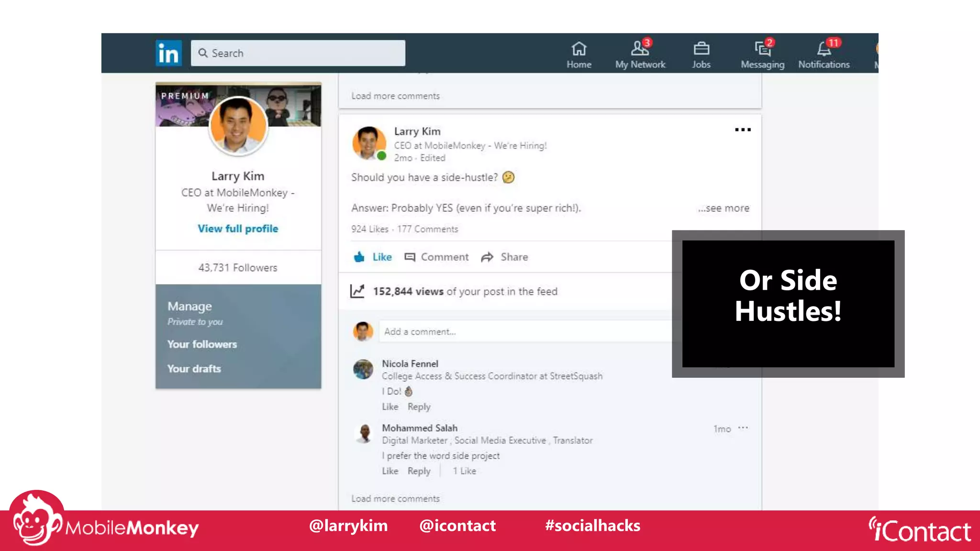
Task: Click 1 Like count on Salah comment
Action: pyautogui.click(x=464, y=471)
